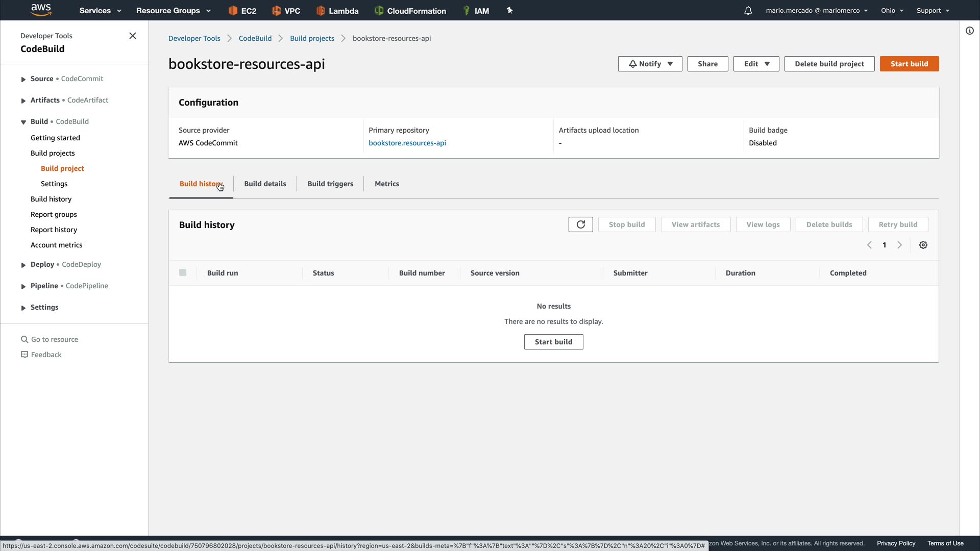Toggle the select-all builds checkbox
The height and width of the screenshot is (551, 980).
pos(183,272)
